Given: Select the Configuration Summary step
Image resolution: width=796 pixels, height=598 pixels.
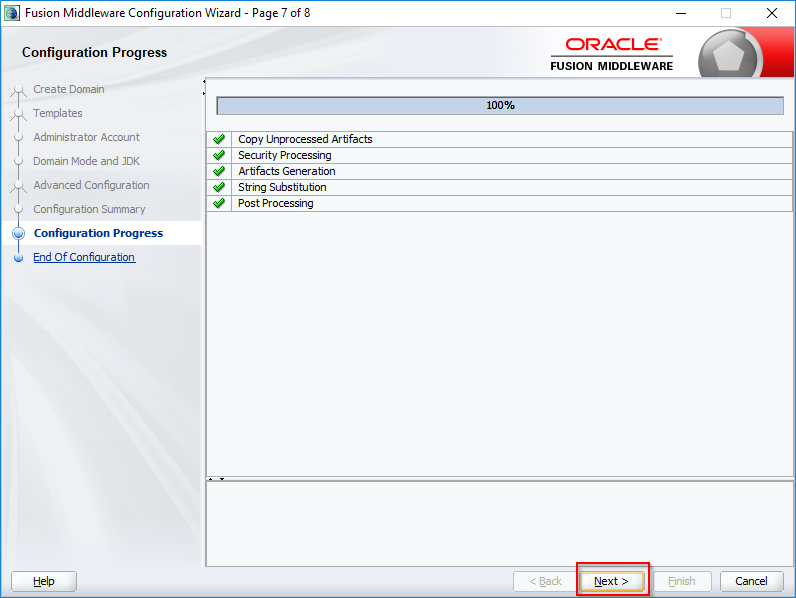Looking at the screenshot, I should click(89, 209).
